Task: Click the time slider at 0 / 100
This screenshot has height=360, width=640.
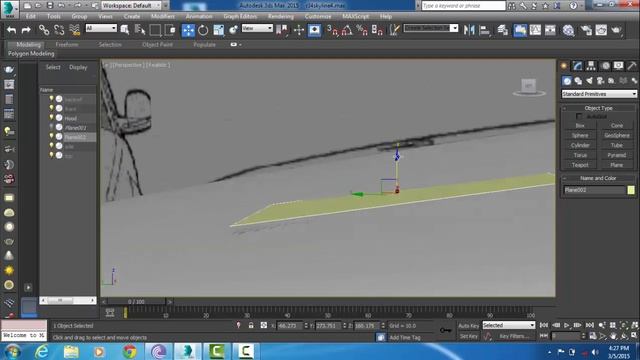Action: pos(136,302)
